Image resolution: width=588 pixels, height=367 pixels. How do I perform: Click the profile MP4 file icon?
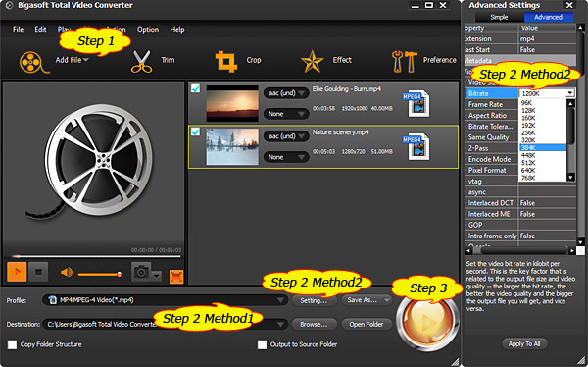53,300
